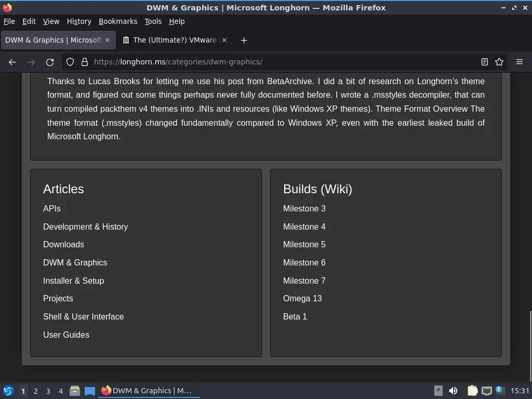Open the Edit menu
Viewport: 532px width, 399px height.
[29, 21]
